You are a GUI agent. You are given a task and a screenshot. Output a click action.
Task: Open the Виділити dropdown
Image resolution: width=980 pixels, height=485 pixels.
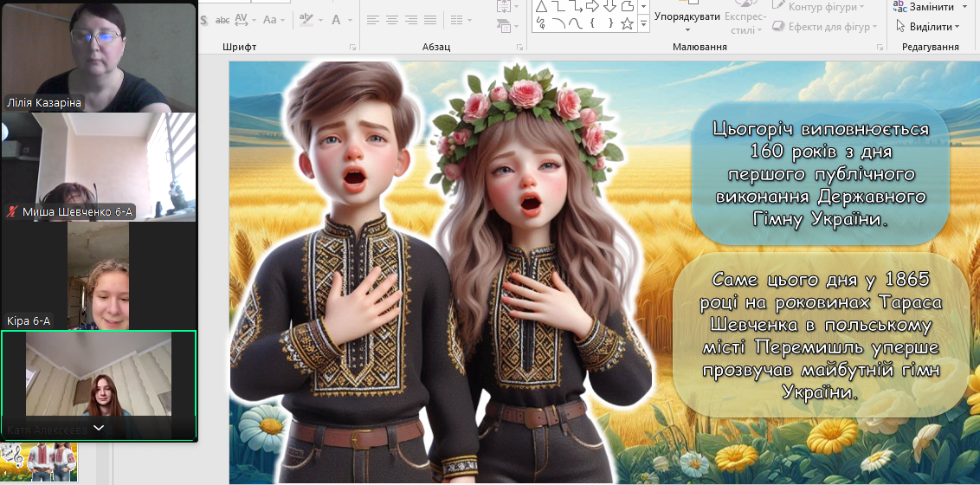click(x=927, y=27)
